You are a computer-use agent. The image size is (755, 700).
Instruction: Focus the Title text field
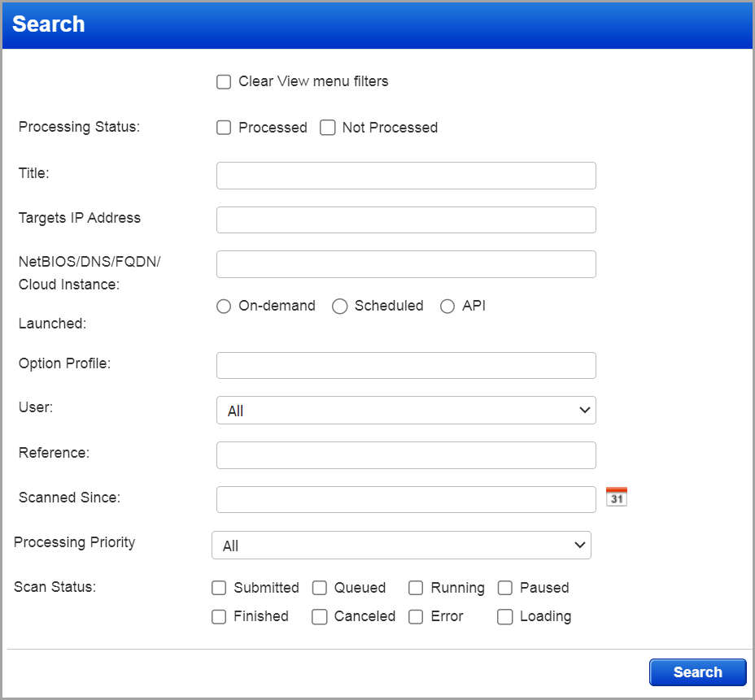406,176
